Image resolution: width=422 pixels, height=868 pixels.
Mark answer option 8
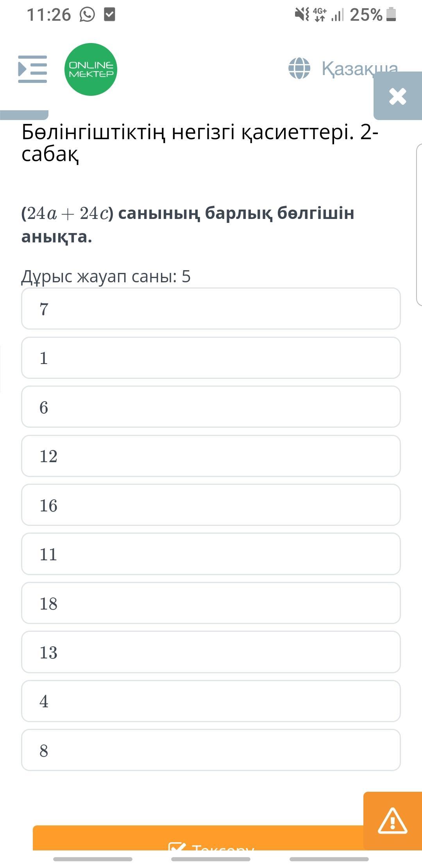point(211,750)
